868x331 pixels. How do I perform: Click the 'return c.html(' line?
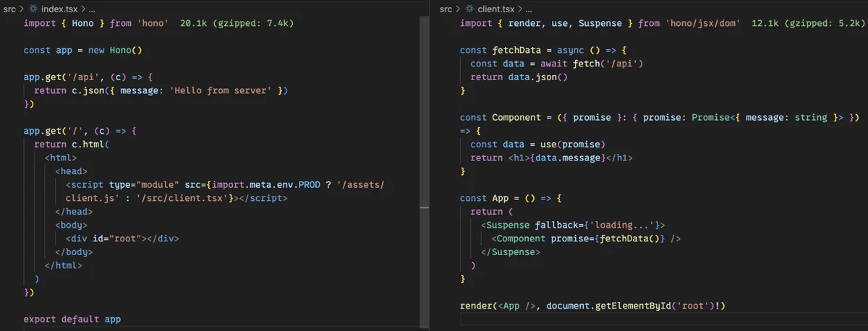coord(72,145)
